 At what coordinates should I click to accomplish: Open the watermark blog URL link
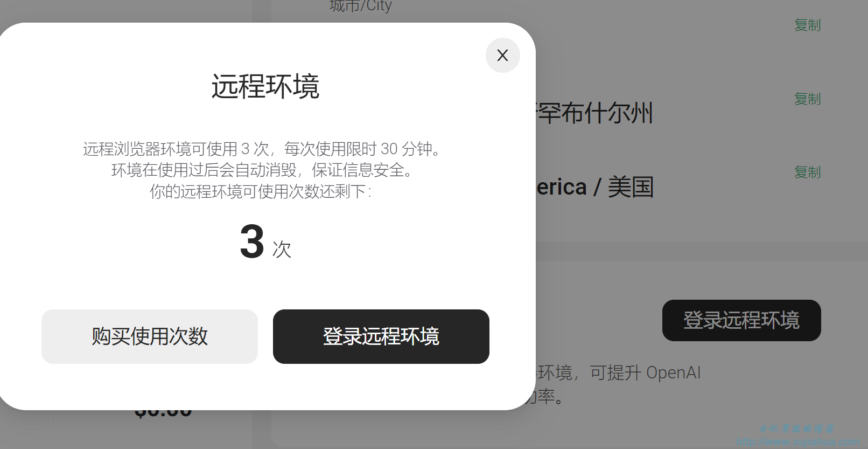[798, 443]
